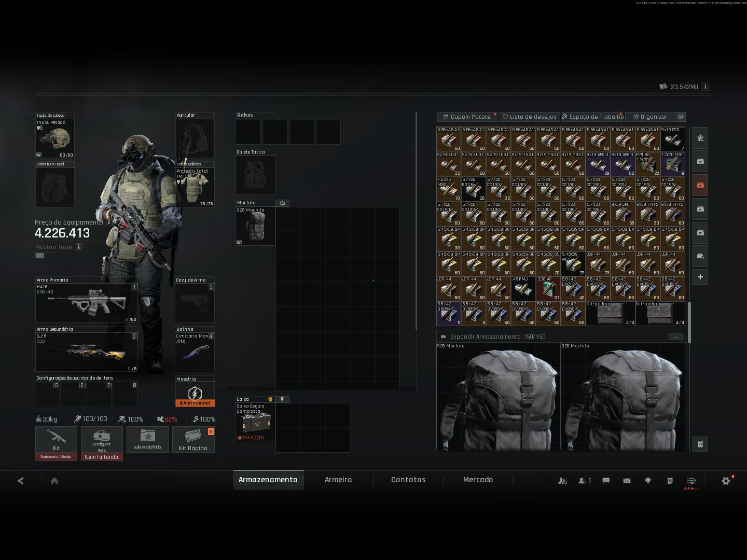Go back using the left arrow
747x560 pixels.
click(x=20, y=481)
